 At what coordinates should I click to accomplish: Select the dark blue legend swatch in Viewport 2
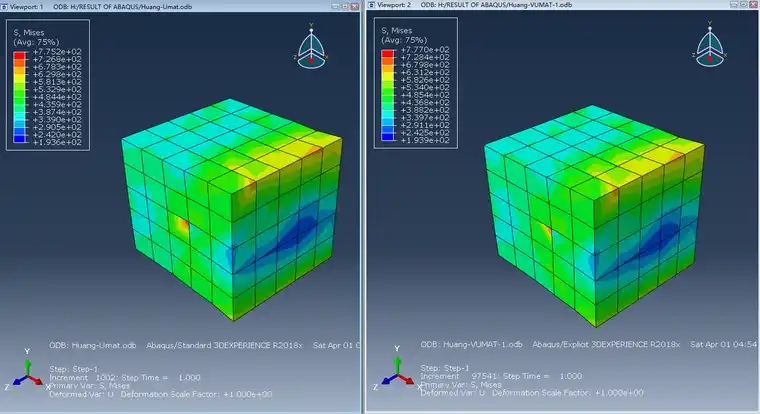pos(387,137)
